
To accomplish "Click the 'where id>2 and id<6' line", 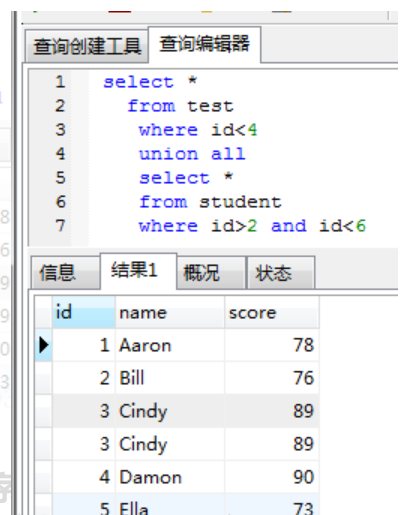I will (252, 226).
